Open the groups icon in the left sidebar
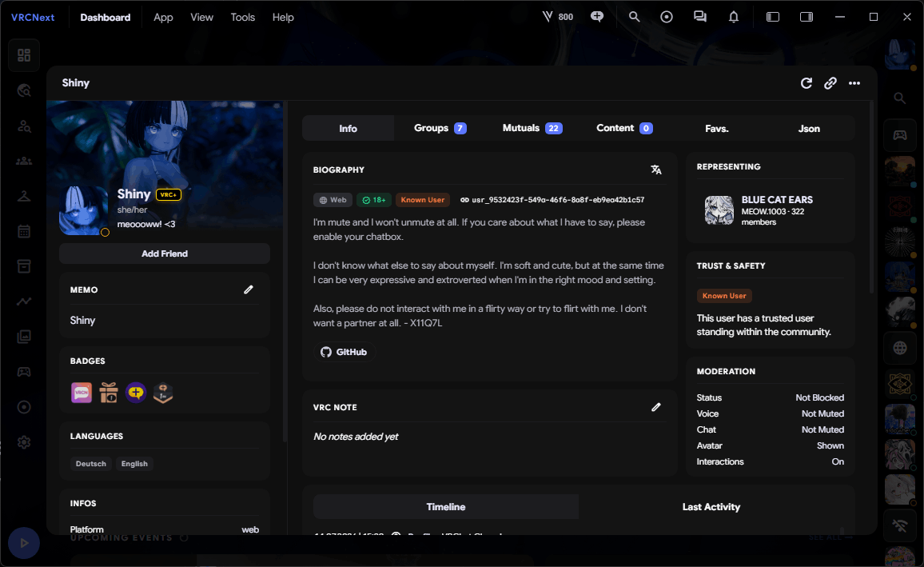Viewport: 924px width, 567px height. pyautogui.click(x=24, y=161)
